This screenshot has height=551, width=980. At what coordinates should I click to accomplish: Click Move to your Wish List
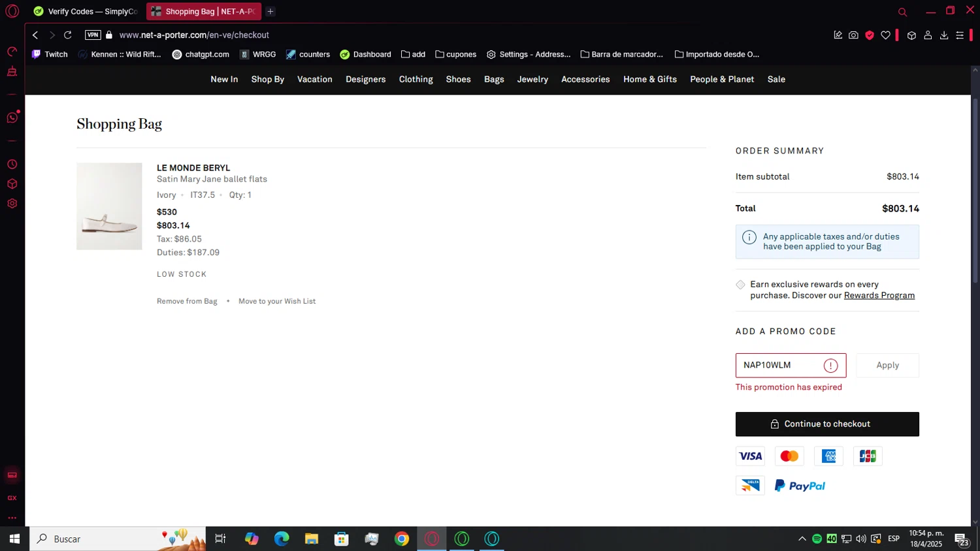pyautogui.click(x=277, y=301)
